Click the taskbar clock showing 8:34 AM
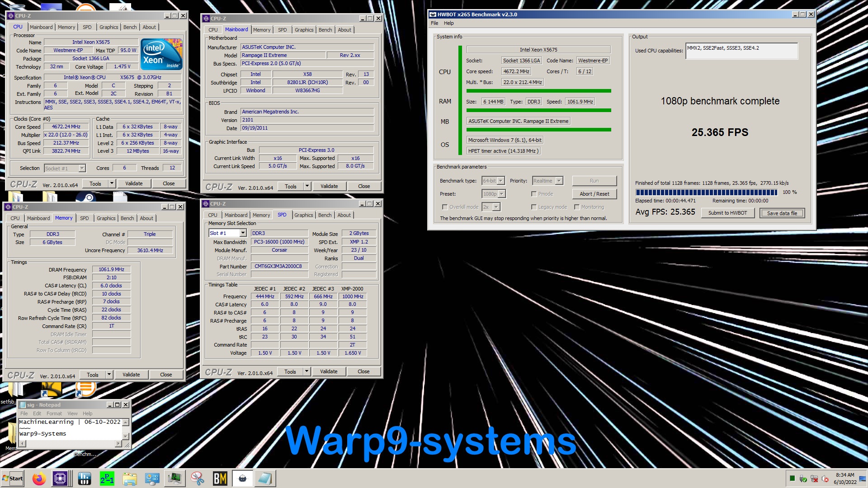This screenshot has width=868, height=488. coord(844,479)
